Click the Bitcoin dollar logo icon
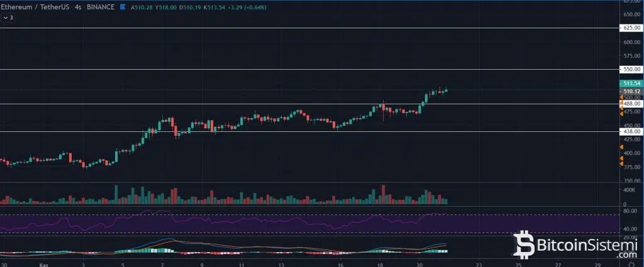Image resolution: width=644 pixels, height=267 pixels. click(x=523, y=246)
